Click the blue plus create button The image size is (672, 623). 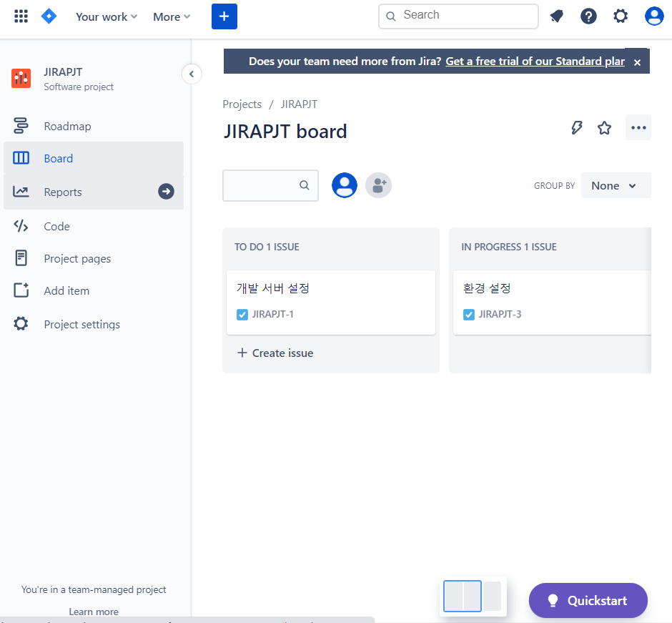224,16
